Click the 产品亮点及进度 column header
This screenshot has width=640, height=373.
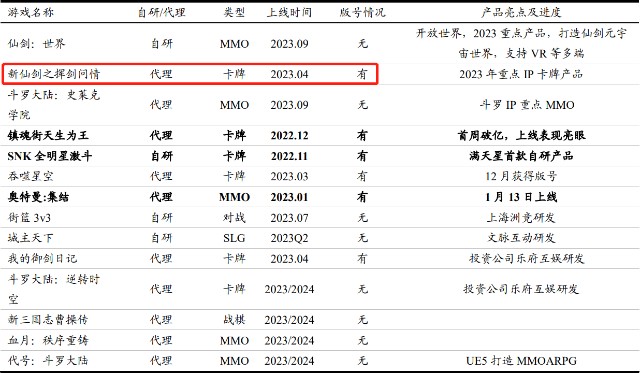521,12
